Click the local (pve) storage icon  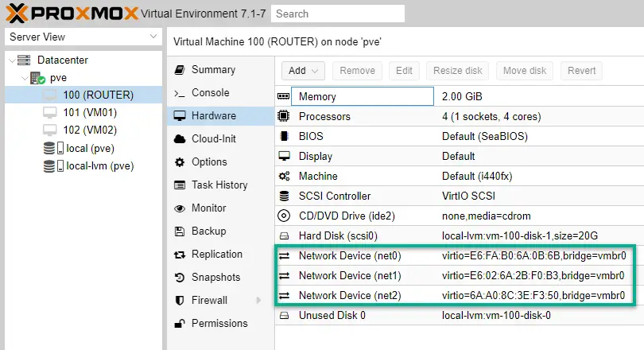coord(53,148)
